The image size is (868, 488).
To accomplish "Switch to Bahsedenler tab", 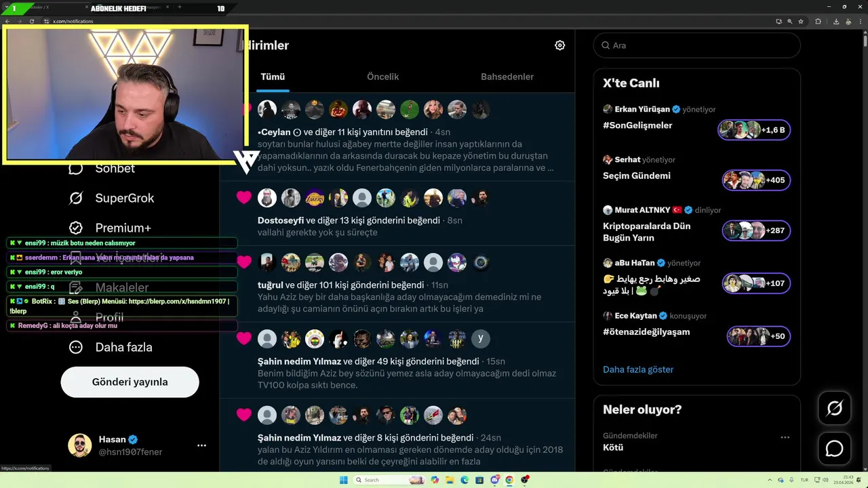I will (x=507, y=77).
